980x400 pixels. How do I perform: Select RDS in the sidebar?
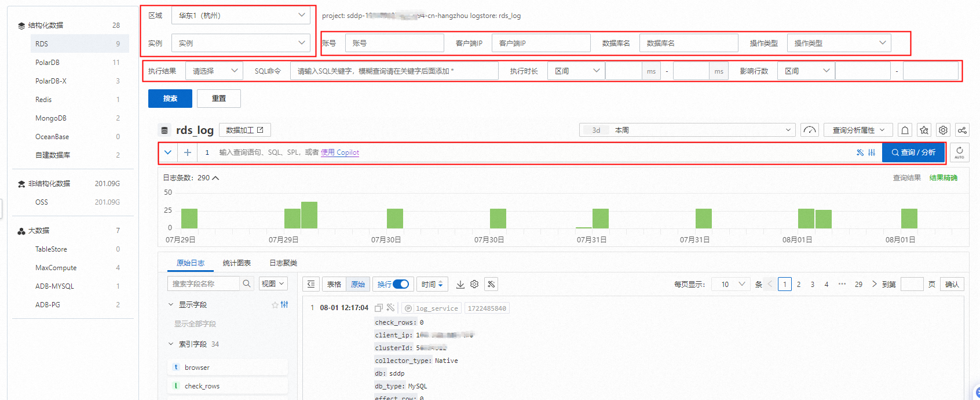point(79,44)
